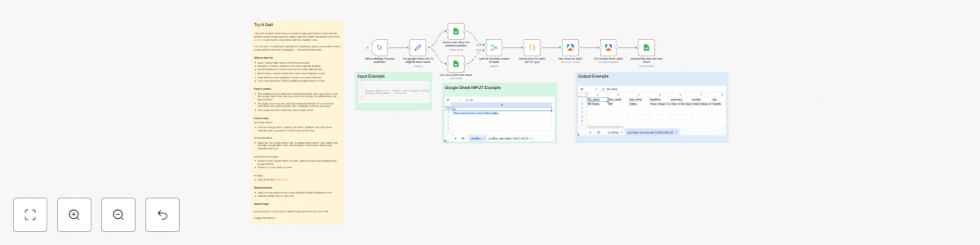Viewport: 980px width, 245px height.
Task: Click the JSON code block in the Input Example note
Action: pyautogui.click(x=394, y=92)
